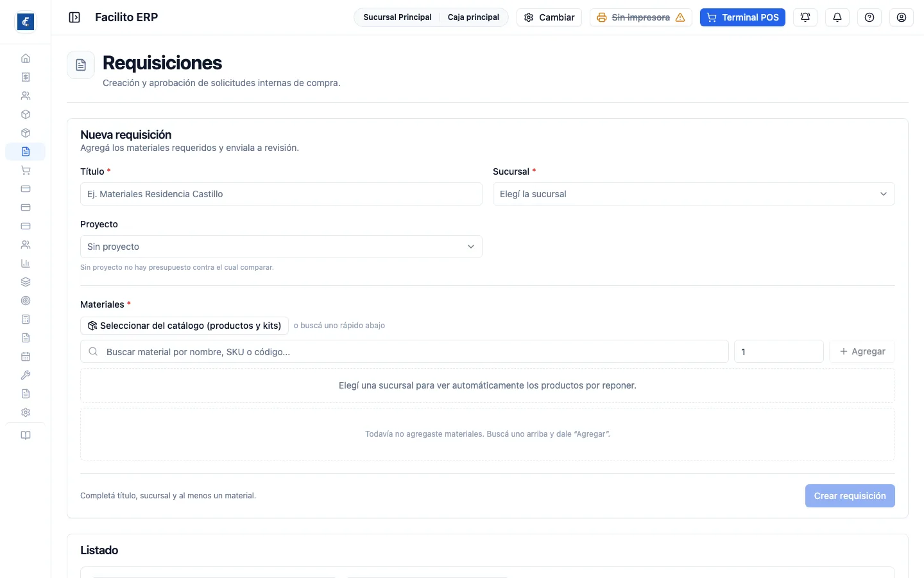Click the Caja principal label

[x=474, y=17]
